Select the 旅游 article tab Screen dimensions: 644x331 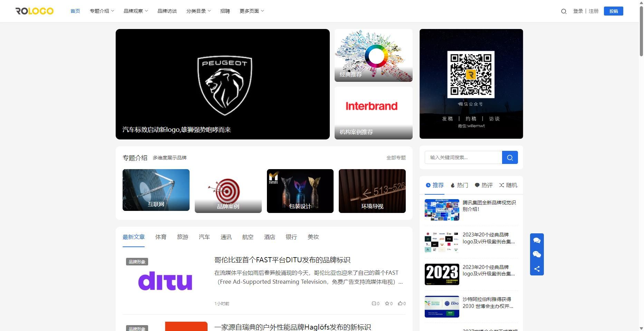tap(183, 237)
